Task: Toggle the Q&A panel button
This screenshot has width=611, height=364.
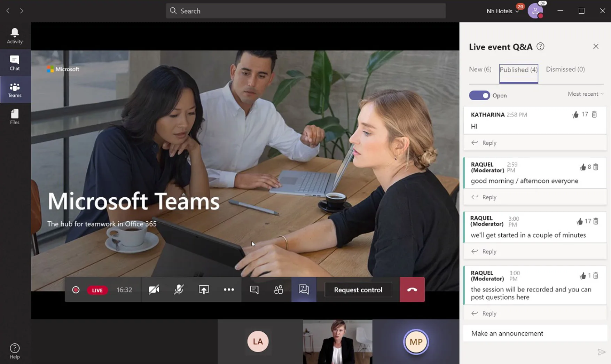Action: pyautogui.click(x=304, y=290)
